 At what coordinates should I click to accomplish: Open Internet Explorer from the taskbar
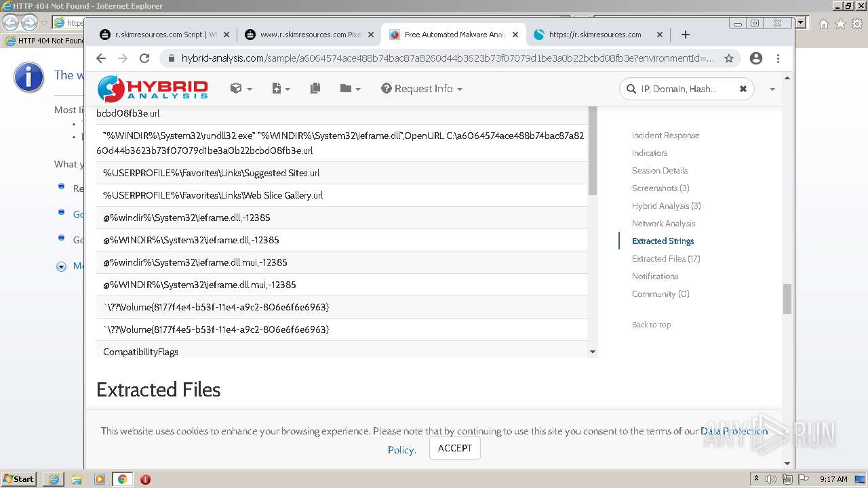(x=54, y=479)
